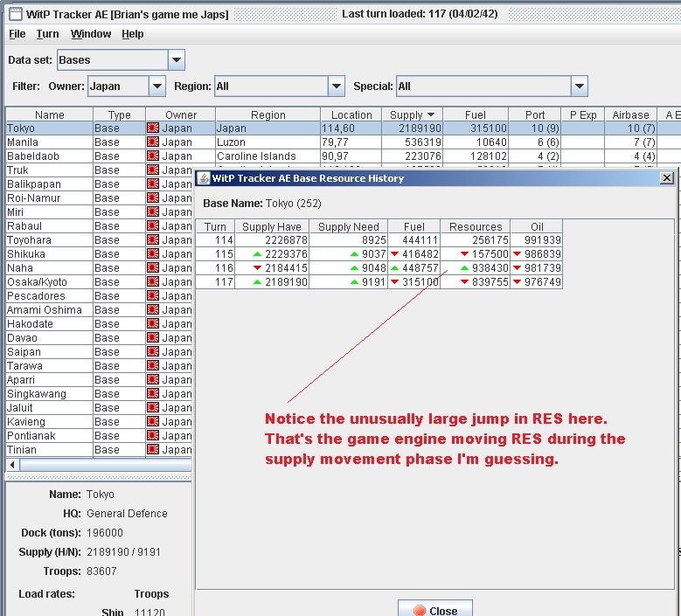Click Supply Have value 2189190 for turn 117
The width and height of the screenshot is (681, 616).
286,282
